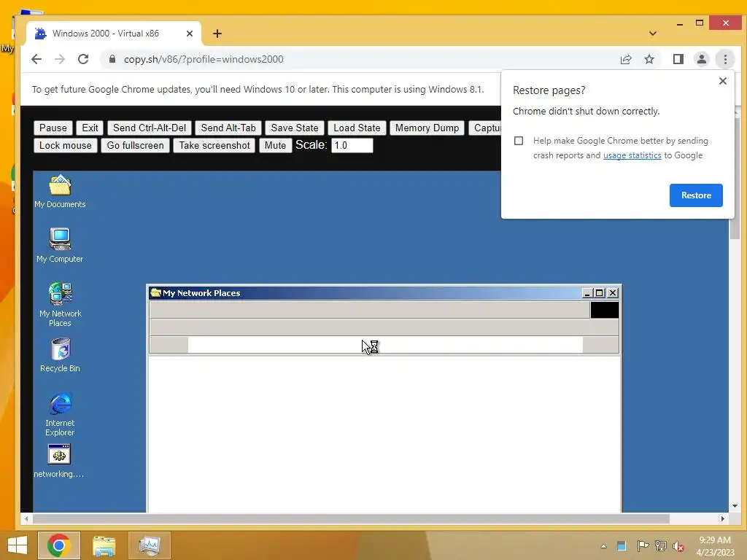Open the usage statistics link
This screenshot has width=747, height=560.
632,155
